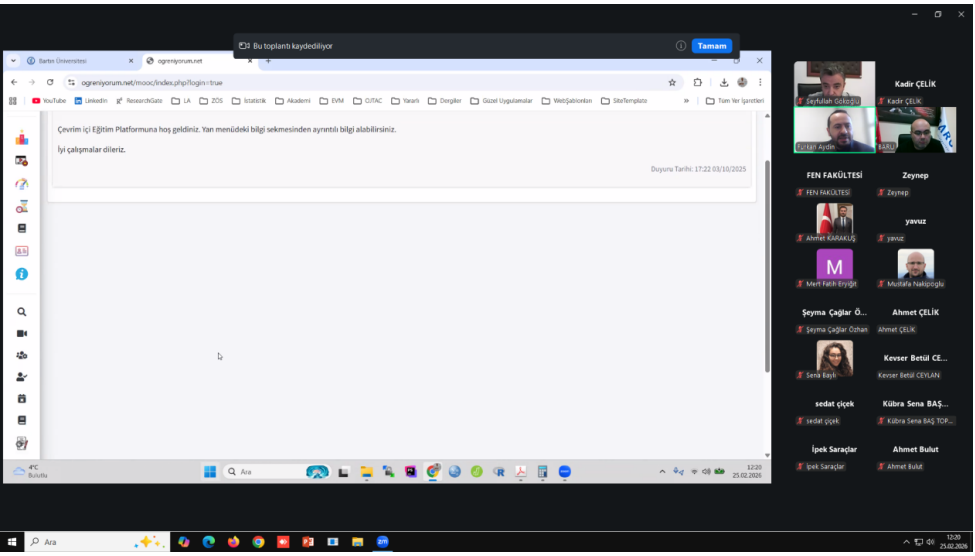The image size is (975, 556).
Task: Open the user check icon in sidebar
Action: (22, 377)
